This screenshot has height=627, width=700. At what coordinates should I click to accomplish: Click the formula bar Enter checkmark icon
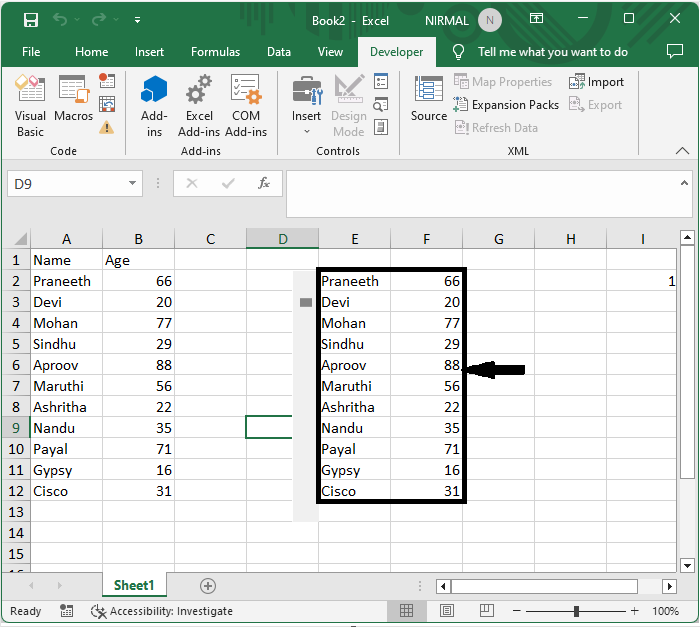click(x=228, y=183)
